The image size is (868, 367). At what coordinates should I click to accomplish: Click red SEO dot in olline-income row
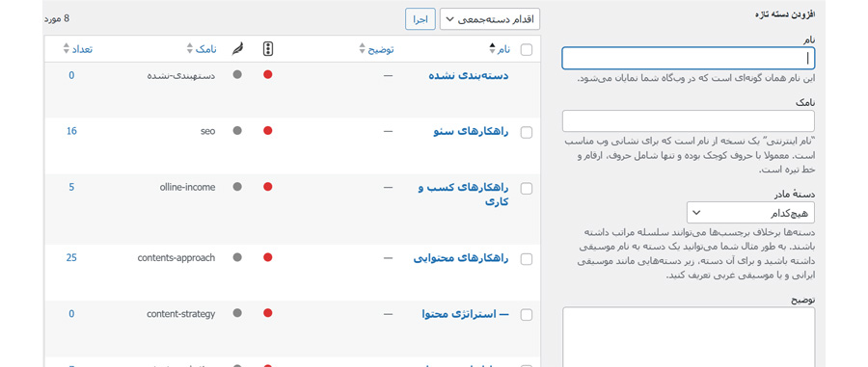(x=268, y=187)
